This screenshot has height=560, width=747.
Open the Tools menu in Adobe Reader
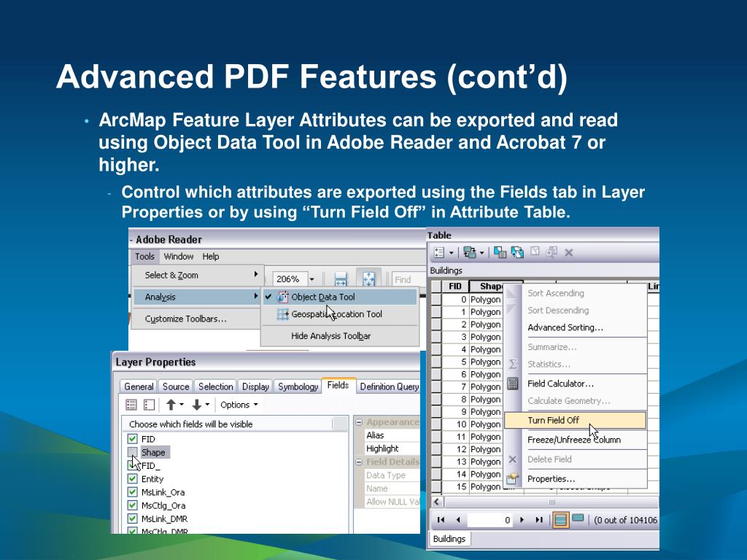pyautogui.click(x=144, y=256)
